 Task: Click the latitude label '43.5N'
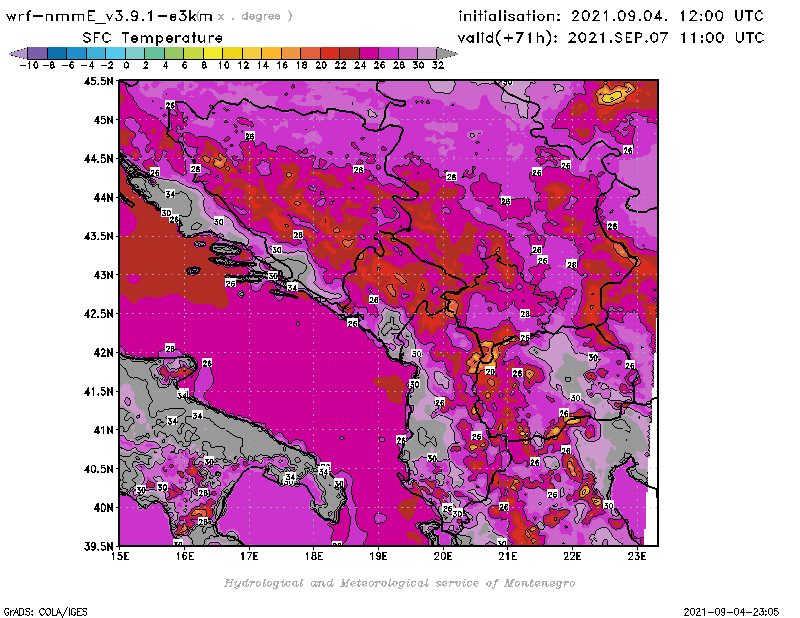click(98, 236)
